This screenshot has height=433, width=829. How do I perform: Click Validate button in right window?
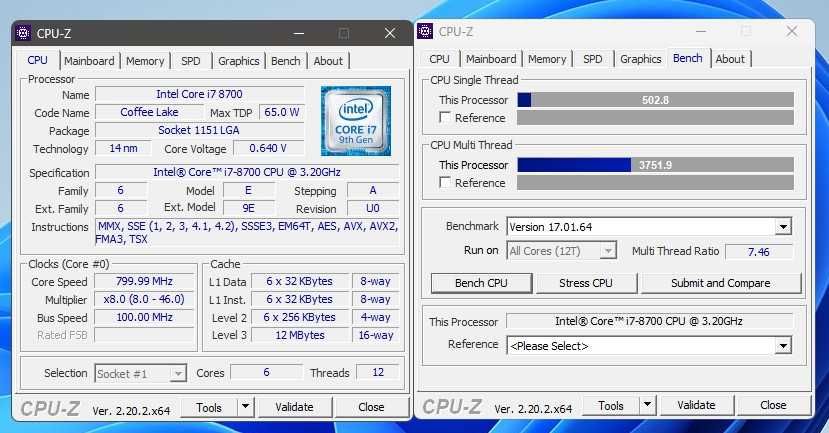(696, 405)
